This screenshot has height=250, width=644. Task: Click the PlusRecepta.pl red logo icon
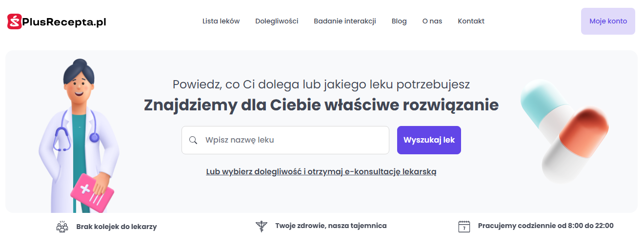tap(15, 21)
